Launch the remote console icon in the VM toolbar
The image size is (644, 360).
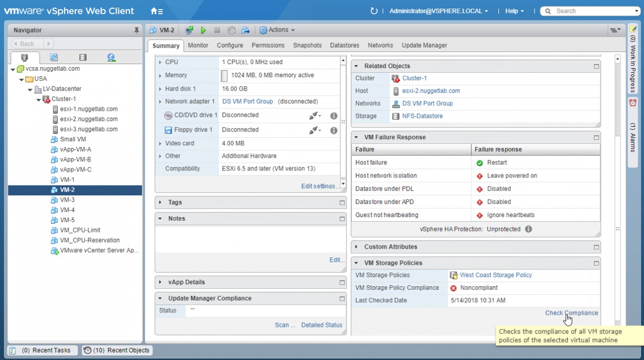tap(189, 31)
